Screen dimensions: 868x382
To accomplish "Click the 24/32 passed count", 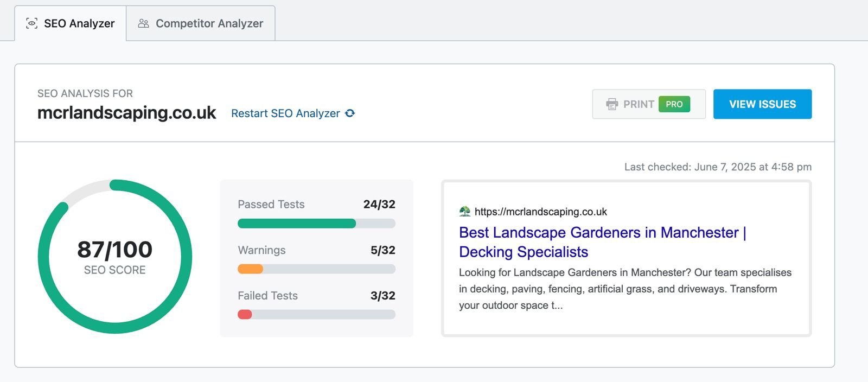I will click(379, 205).
